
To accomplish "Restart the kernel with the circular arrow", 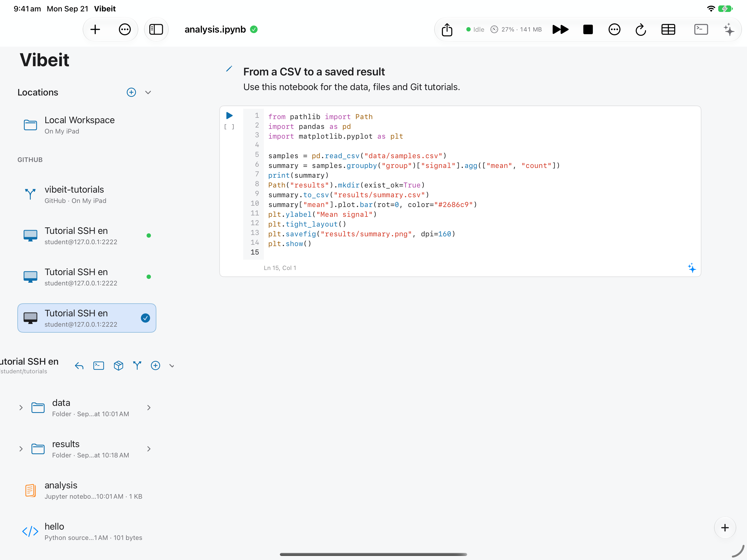I will point(640,30).
